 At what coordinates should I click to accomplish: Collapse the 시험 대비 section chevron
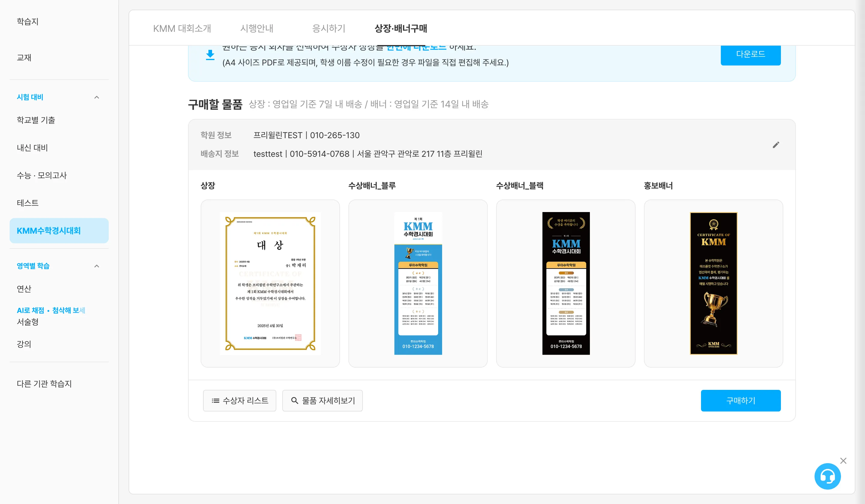coord(97,97)
